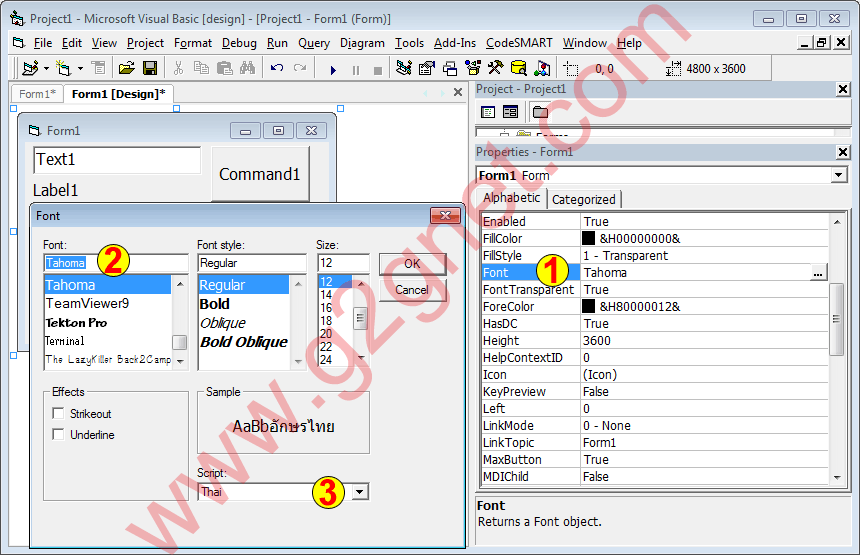860x555 pixels.
Task: Click the Size list scrollbar thumb
Action: 360,319
